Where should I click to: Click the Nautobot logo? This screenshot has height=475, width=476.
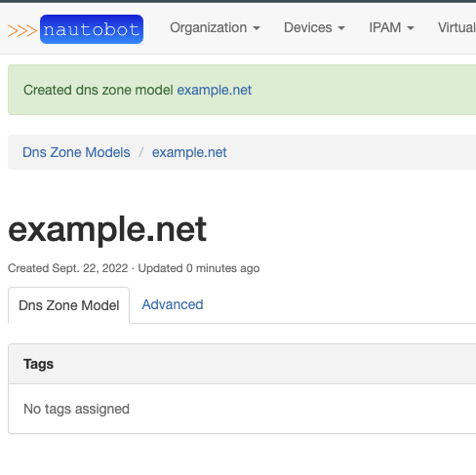click(92, 29)
